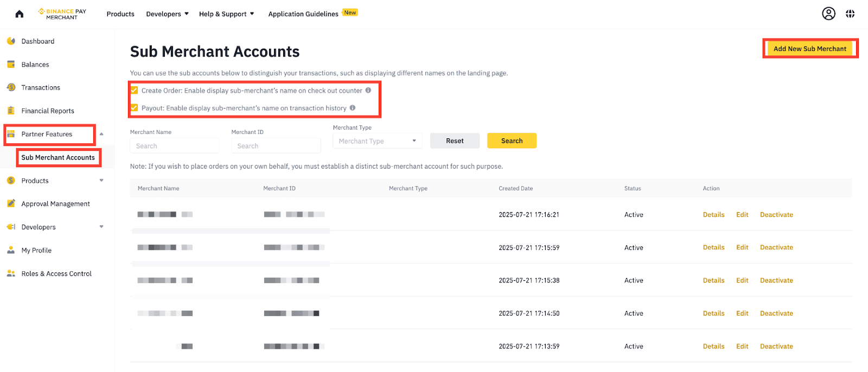Click the Status column header
This screenshot has height=372, width=868.
(x=633, y=189)
